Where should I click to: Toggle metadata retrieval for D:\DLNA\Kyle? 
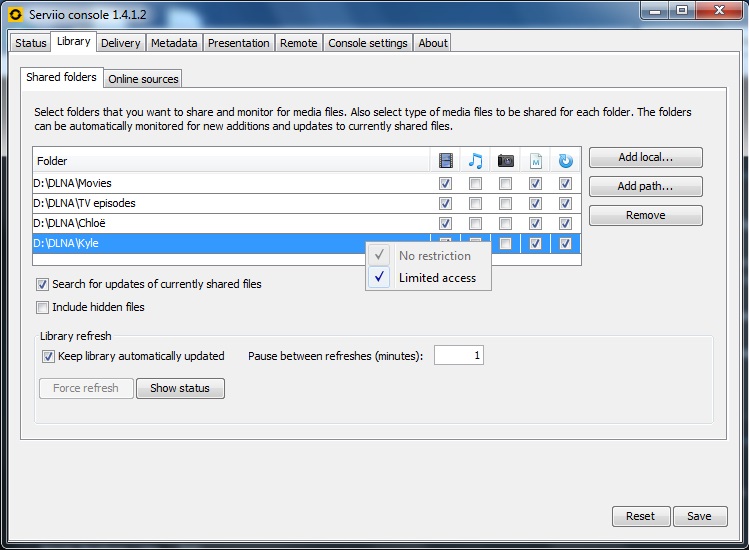point(535,244)
